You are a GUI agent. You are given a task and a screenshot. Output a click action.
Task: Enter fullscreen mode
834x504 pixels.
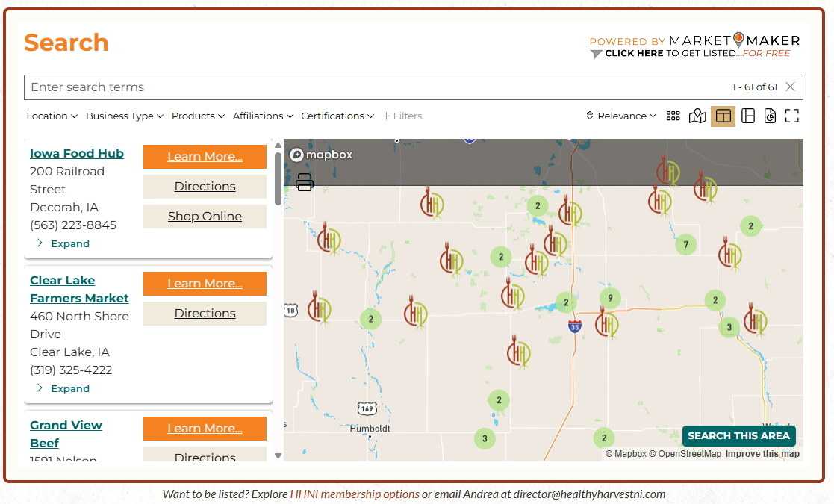tap(792, 116)
